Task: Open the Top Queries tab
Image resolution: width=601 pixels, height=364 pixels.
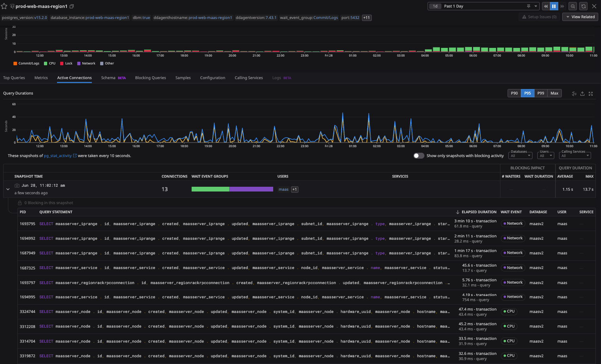Action: (x=14, y=78)
